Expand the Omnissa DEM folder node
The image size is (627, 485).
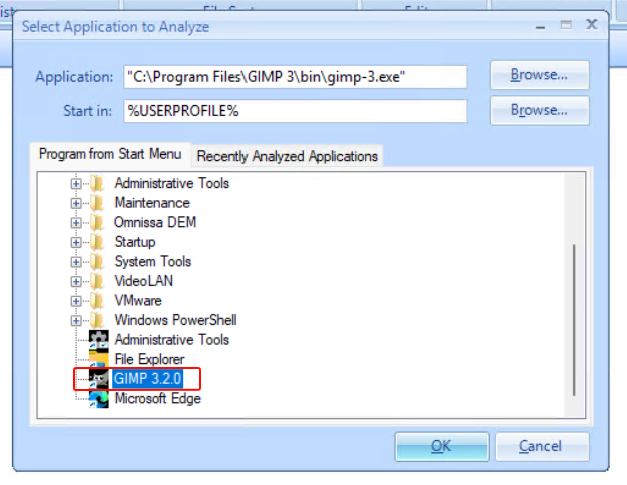pos(76,223)
